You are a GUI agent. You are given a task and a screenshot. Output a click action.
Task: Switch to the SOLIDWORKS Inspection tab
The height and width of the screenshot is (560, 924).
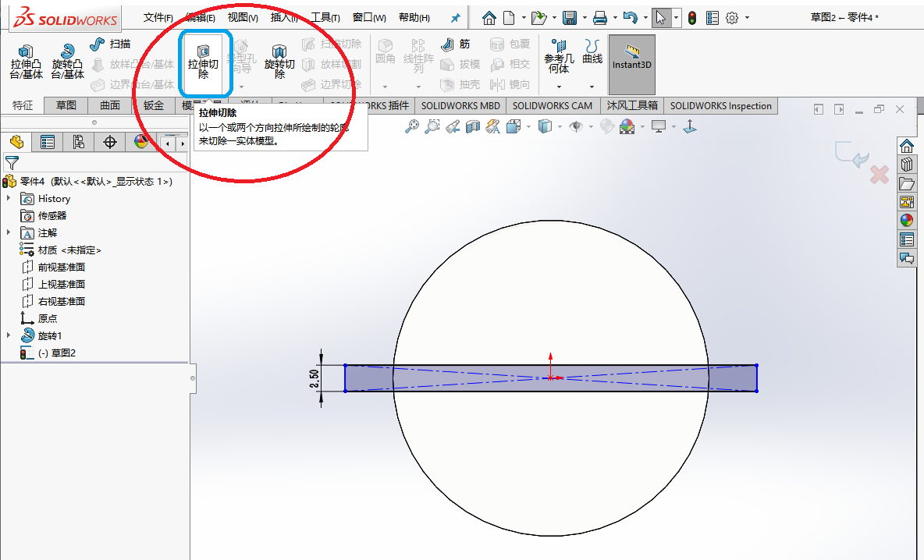click(720, 105)
